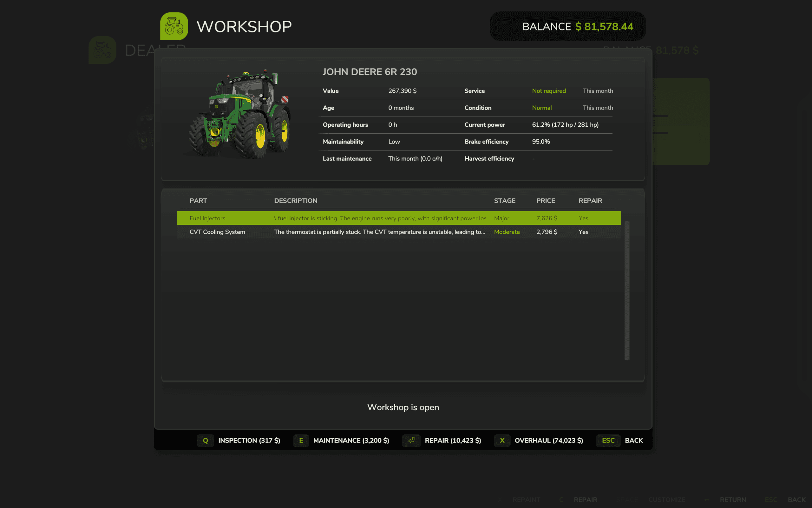Click the ESC key icon

click(608, 440)
